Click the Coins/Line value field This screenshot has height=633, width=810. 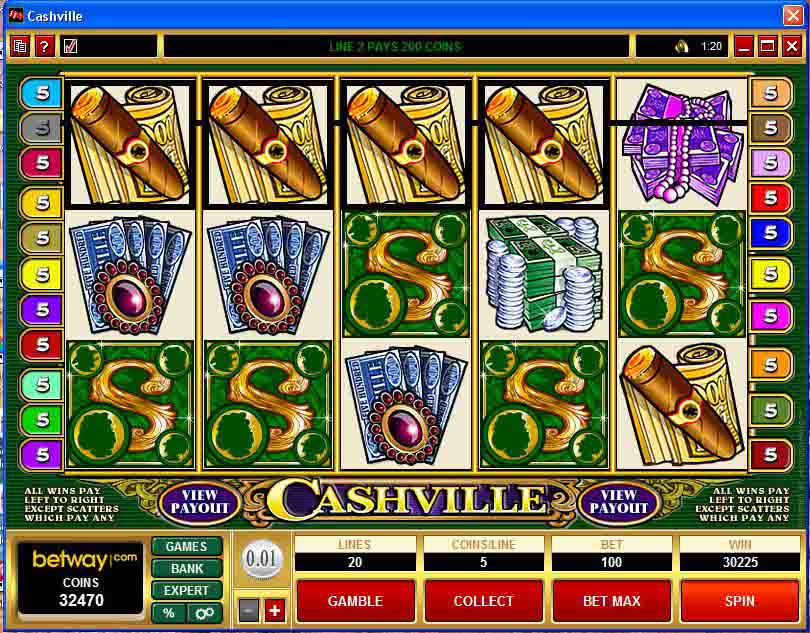pyautogui.click(x=484, y=562)
